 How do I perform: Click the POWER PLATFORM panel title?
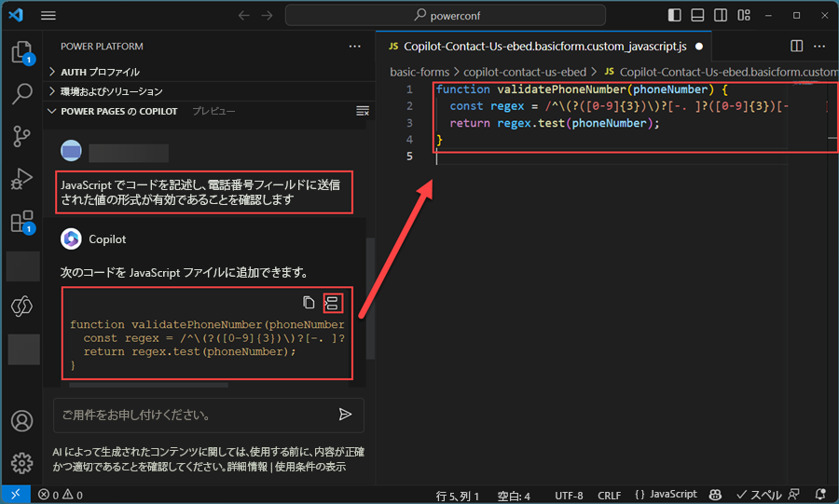point(102,47)
